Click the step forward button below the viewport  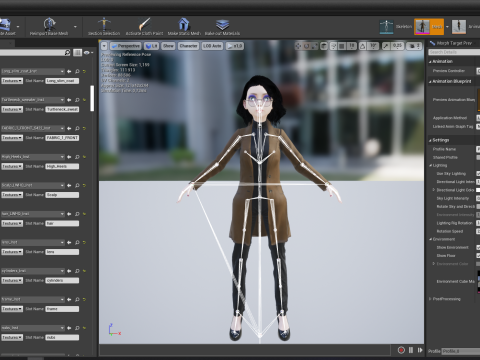(x=420, y=350)
